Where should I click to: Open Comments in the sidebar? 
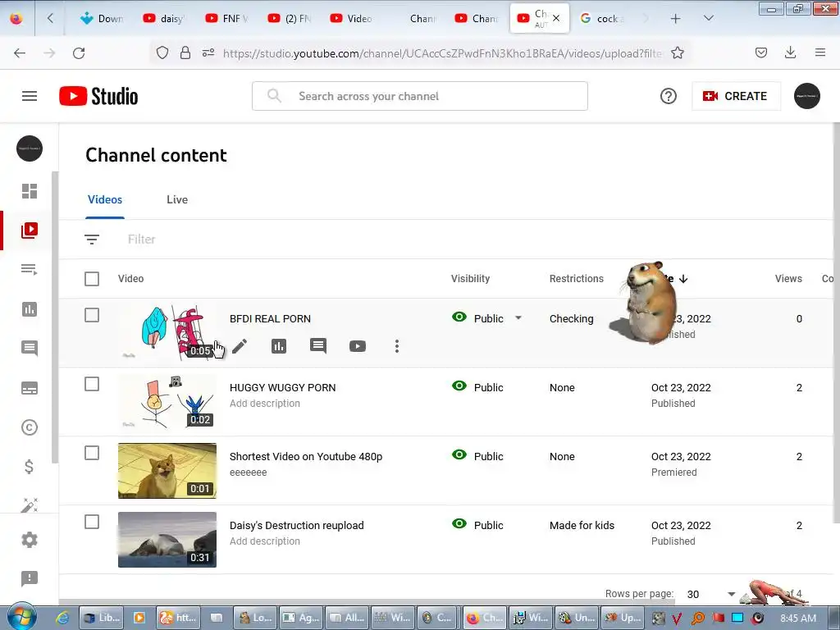(x=30, y=348)
